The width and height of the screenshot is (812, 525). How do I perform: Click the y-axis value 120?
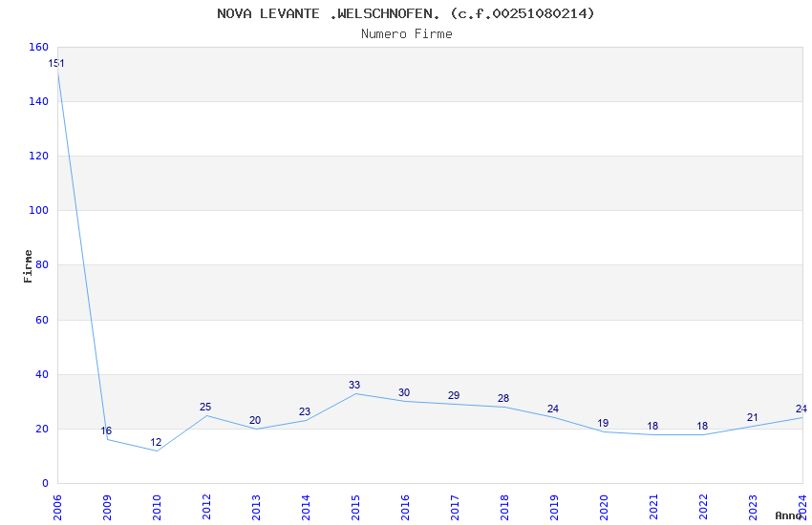(x=39, y=156)
